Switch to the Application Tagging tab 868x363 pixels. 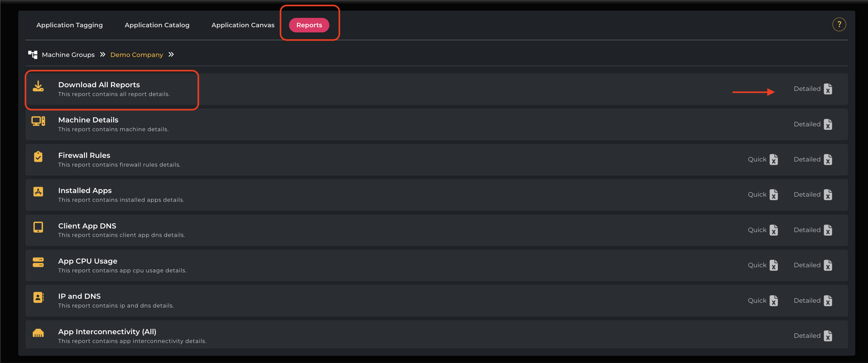click(x=69, y=25)
